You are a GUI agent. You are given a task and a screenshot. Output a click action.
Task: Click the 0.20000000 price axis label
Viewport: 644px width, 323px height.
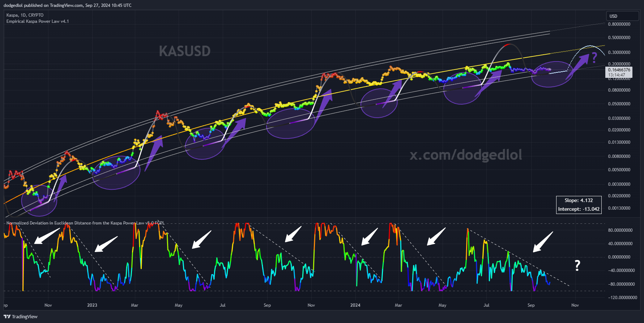[619, 64]
